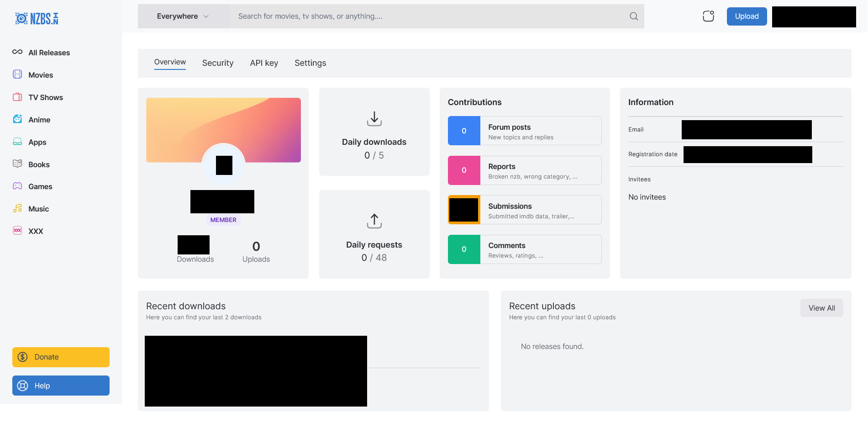868x423 pixels.
Task: Click the green Comments count badge
Action: click(x=464, y=249)
